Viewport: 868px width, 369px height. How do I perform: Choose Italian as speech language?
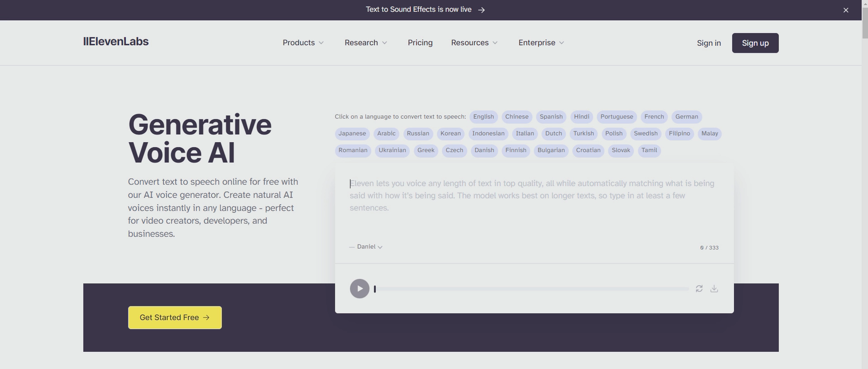point(525,133)
